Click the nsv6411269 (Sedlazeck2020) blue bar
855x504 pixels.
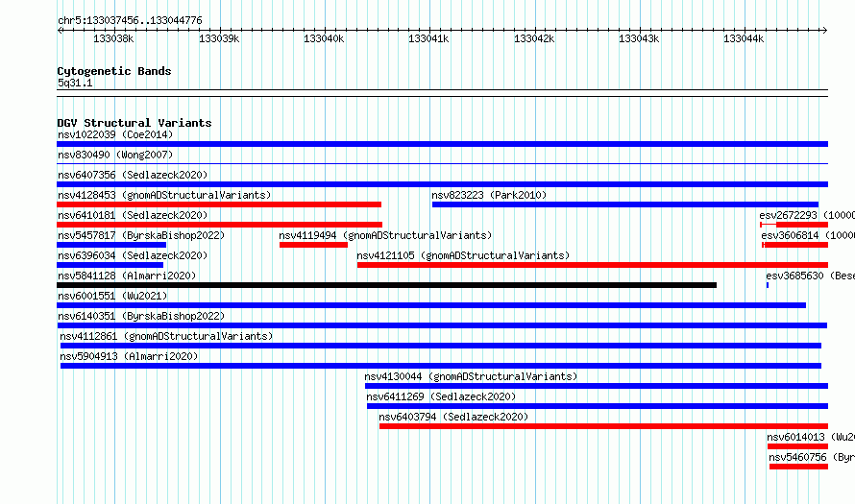[598, 406]
